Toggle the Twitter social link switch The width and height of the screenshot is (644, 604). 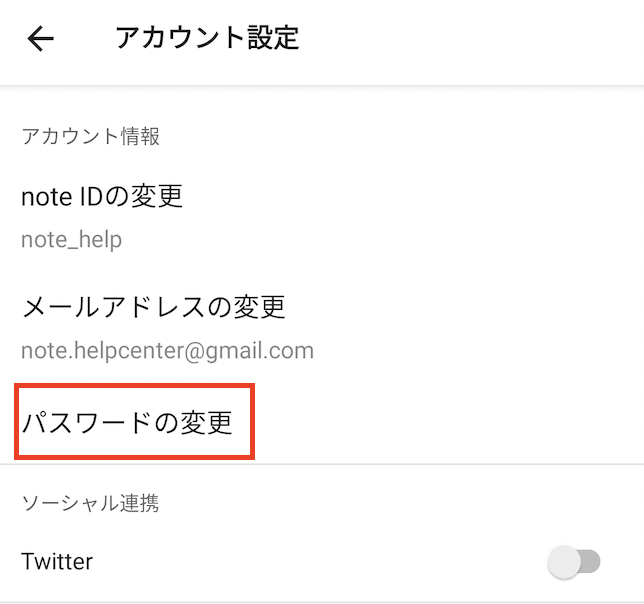pyautogui.click(x=574, y=562)
